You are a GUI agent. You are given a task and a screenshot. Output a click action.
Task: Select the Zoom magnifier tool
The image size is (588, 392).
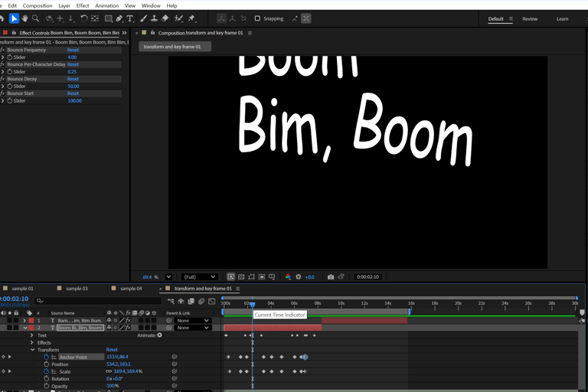[x=35, y=18]
